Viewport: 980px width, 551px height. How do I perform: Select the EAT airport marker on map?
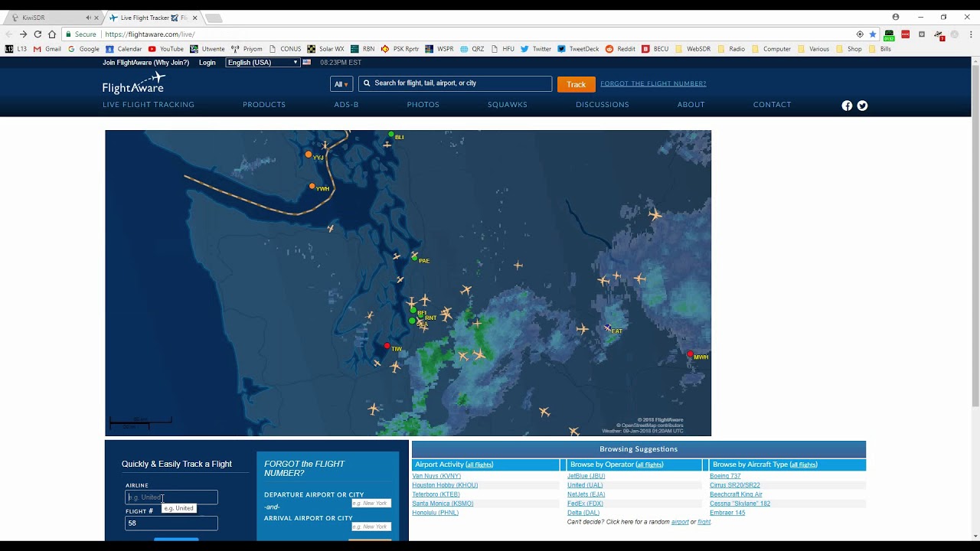click(608, 328)
